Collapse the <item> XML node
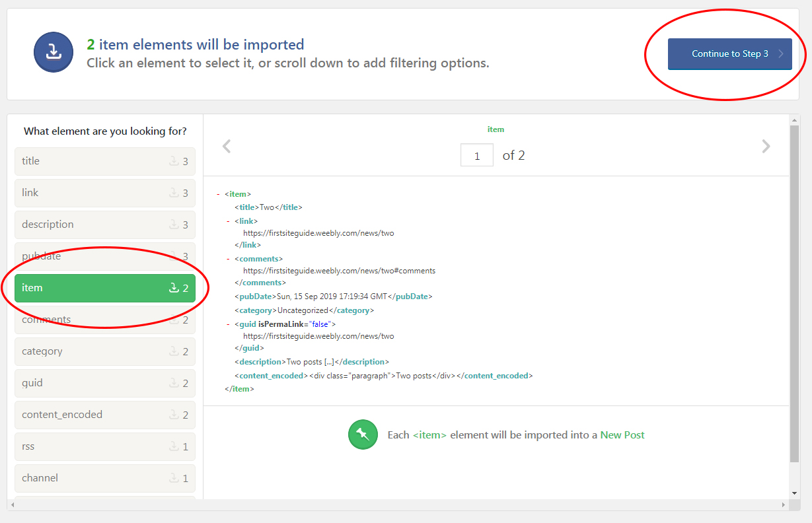 [218, 193]
